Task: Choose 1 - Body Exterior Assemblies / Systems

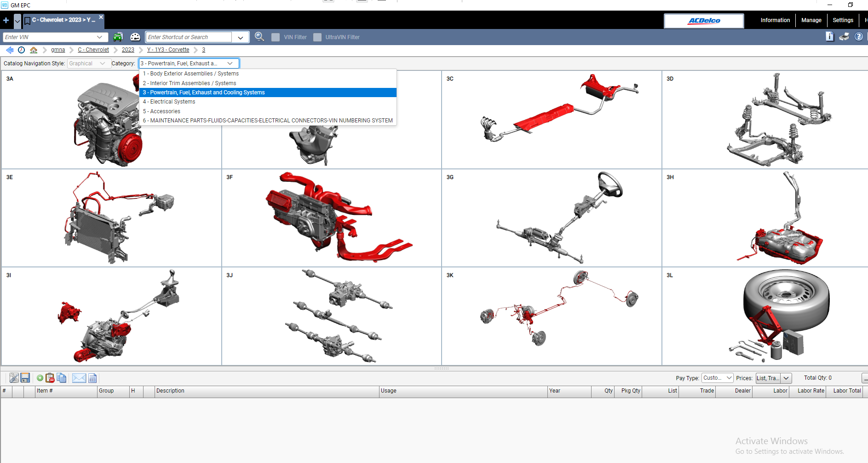Action: [268, 74]
